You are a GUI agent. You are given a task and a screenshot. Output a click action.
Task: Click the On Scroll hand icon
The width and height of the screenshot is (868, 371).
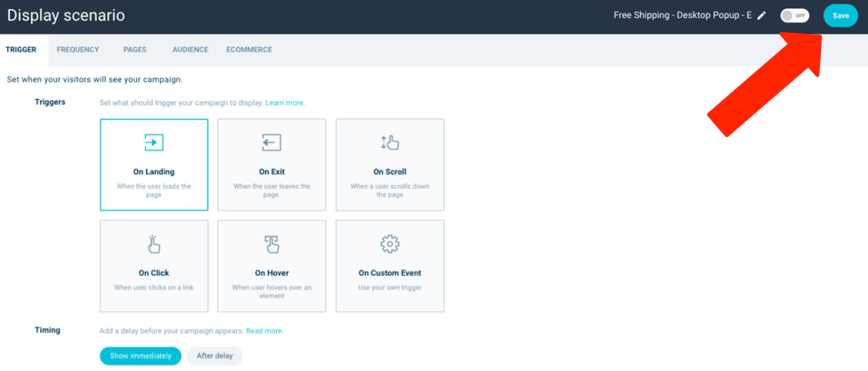coord(390,142)
